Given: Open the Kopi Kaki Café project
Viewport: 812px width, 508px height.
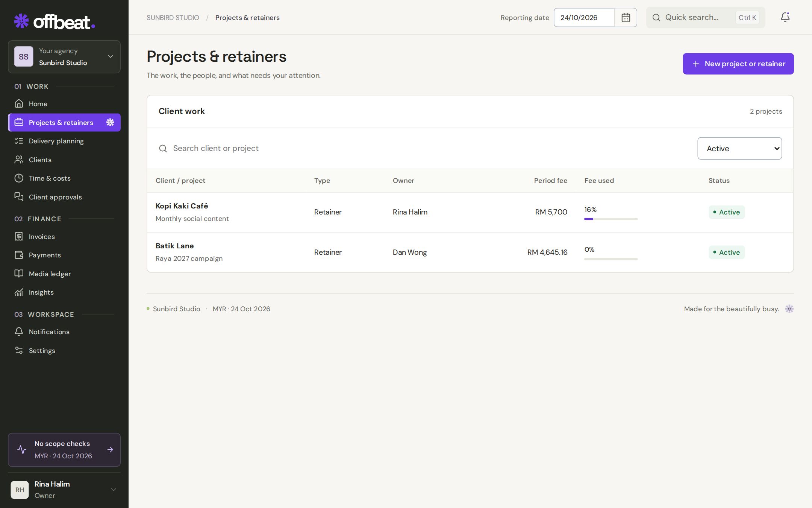Looking at the screenshot, I should [x=182, y=206].
